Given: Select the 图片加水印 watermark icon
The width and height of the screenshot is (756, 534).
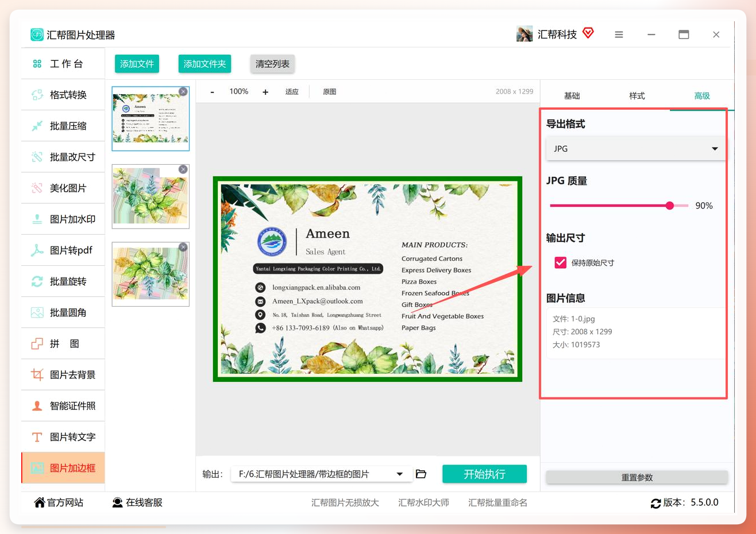Looking at the screenshot, I should click(x=37, y=219).
